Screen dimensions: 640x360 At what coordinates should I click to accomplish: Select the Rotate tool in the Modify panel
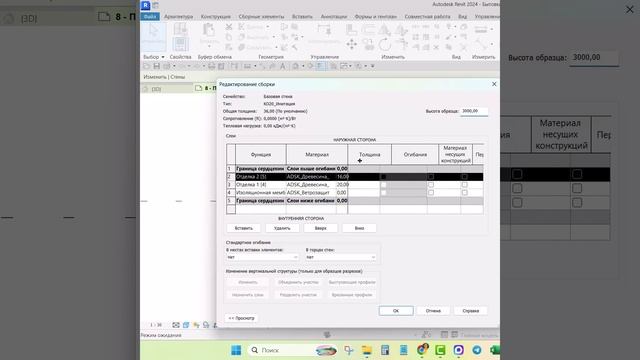point(384,44)
